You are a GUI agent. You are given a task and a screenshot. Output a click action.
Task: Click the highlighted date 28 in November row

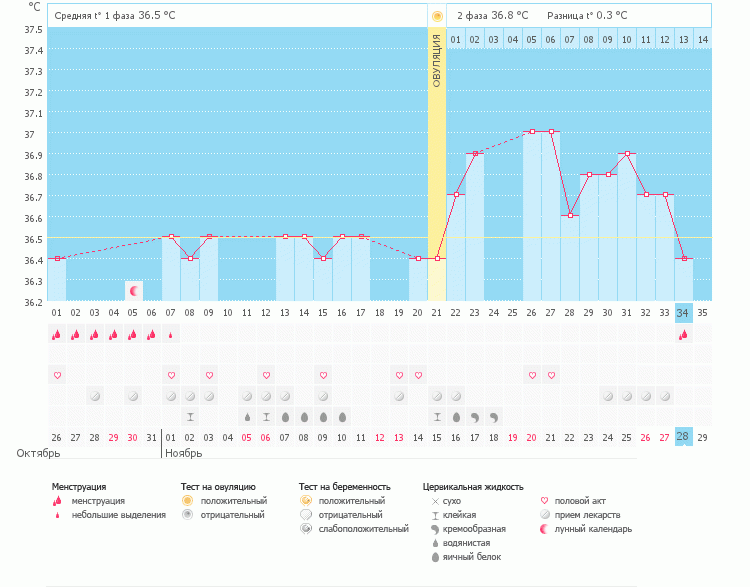683,438
